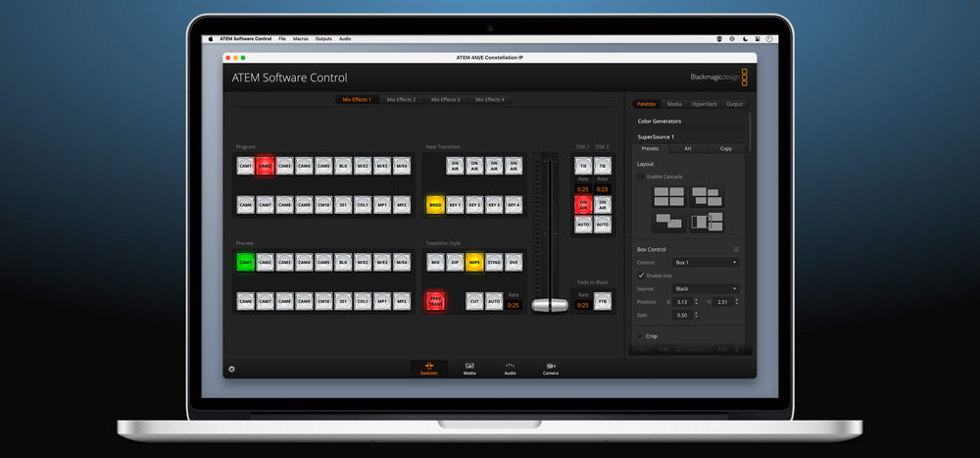Choose the one large plus two stacked boxes layout preset
Screen dimensions: 980x458
(707, 222)
